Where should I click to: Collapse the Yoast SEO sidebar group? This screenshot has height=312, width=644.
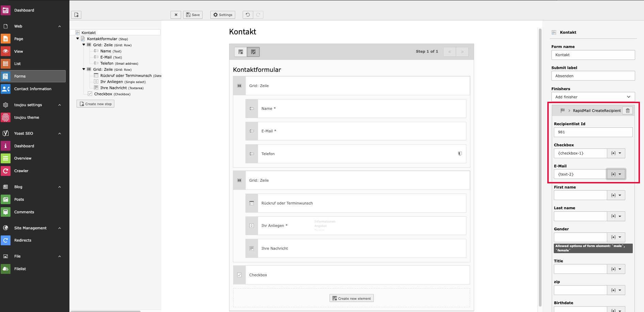tap(60, 133)
